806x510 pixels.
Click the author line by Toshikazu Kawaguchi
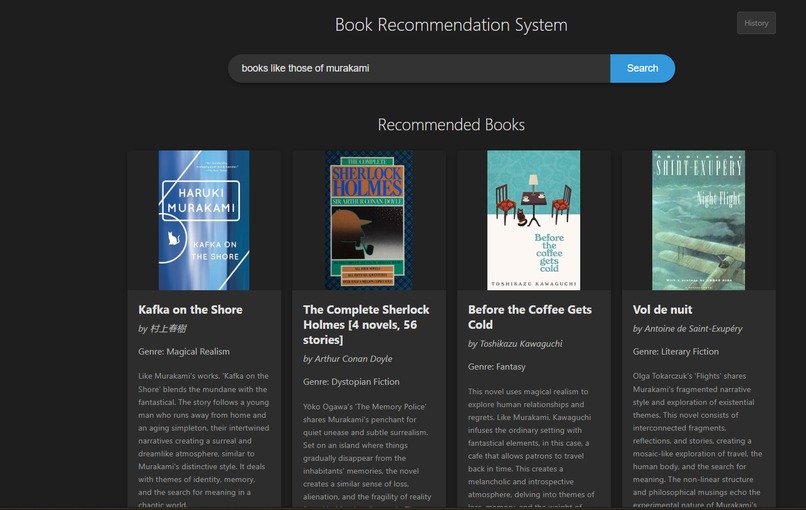(x=515, y=343)
